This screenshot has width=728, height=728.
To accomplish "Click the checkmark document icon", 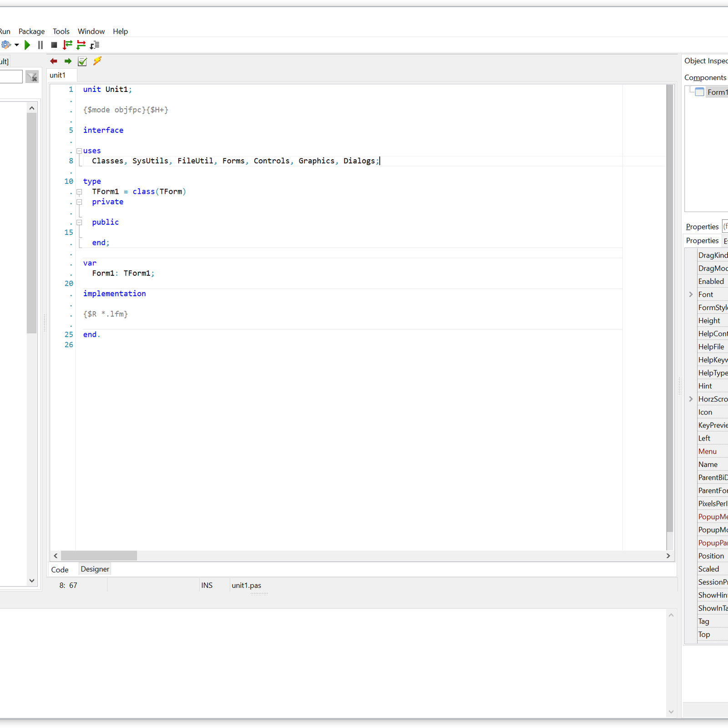I will coord(82,61).
